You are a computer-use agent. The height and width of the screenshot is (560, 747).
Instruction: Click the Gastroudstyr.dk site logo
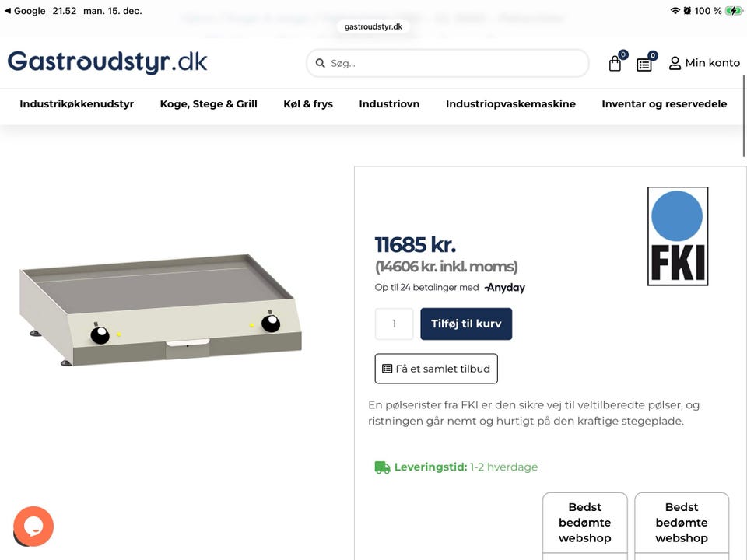coord(107,62)
